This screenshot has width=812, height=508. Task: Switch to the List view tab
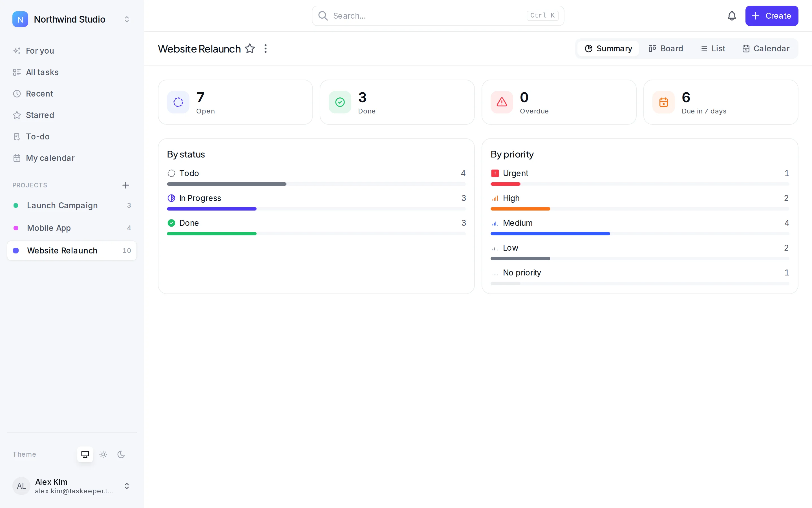coord(713,49)
